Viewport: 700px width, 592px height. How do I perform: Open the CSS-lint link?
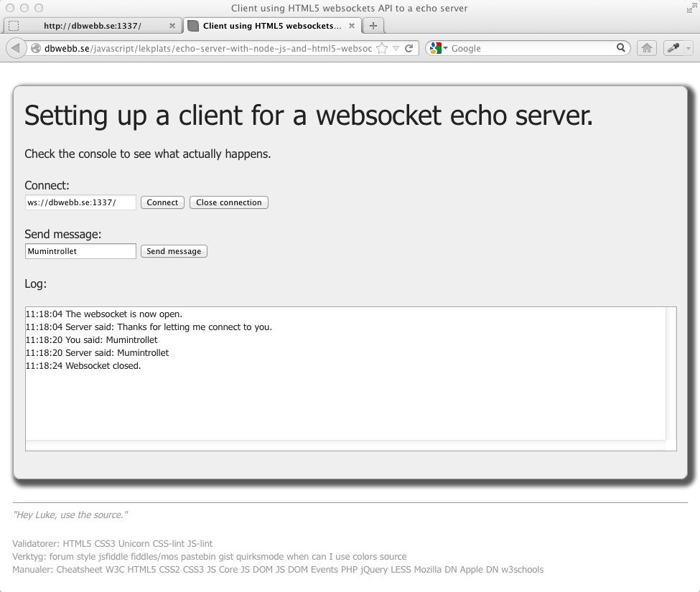coord(168,543)
